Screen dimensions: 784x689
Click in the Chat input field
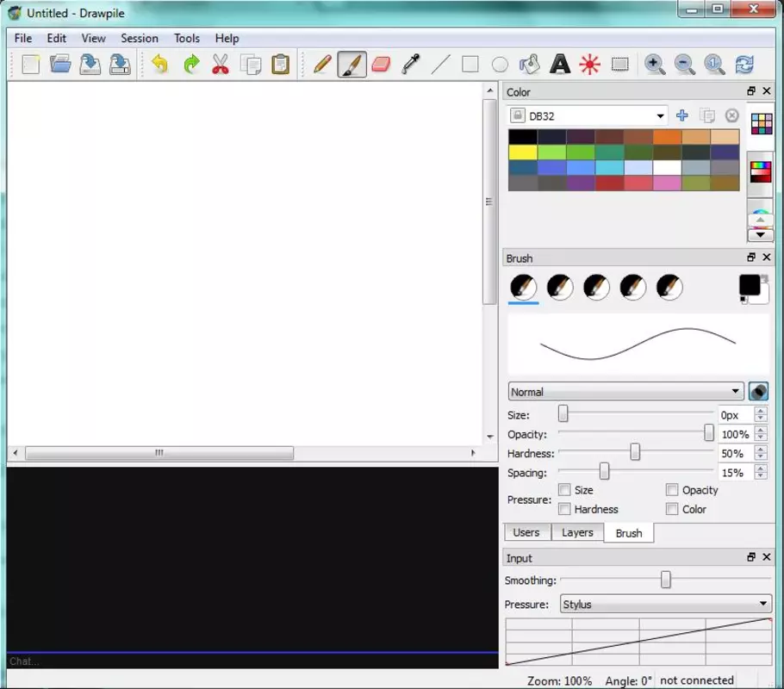point(252,661)
